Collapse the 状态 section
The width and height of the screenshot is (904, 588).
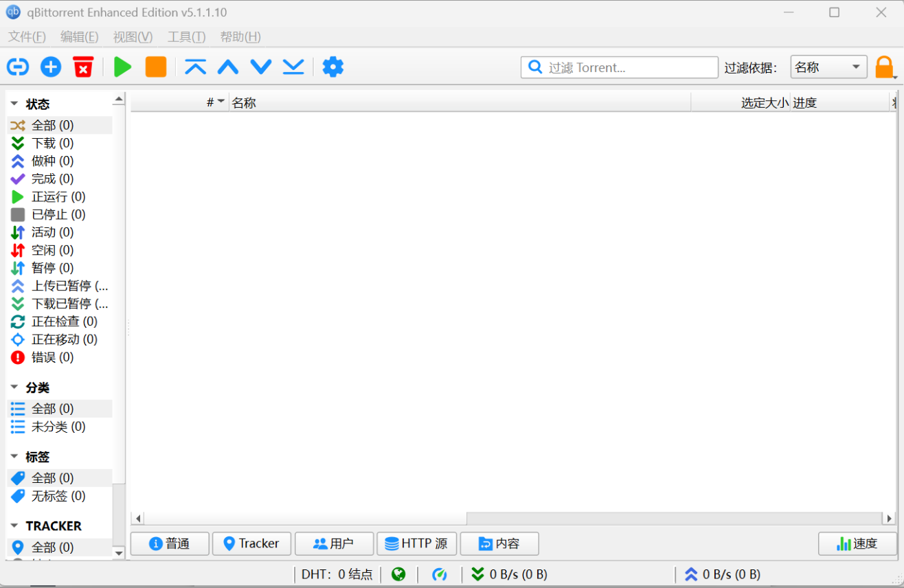(x=14, y=104)
